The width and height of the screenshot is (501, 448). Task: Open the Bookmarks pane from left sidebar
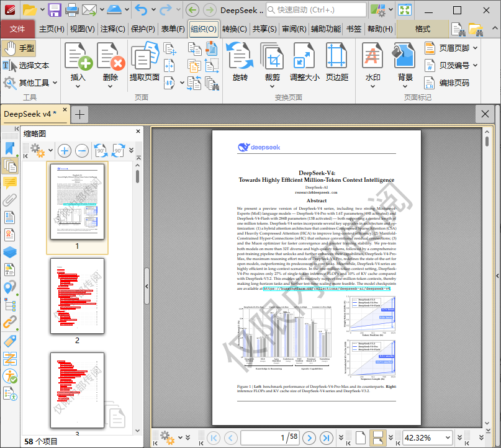[x=9, y=148]
